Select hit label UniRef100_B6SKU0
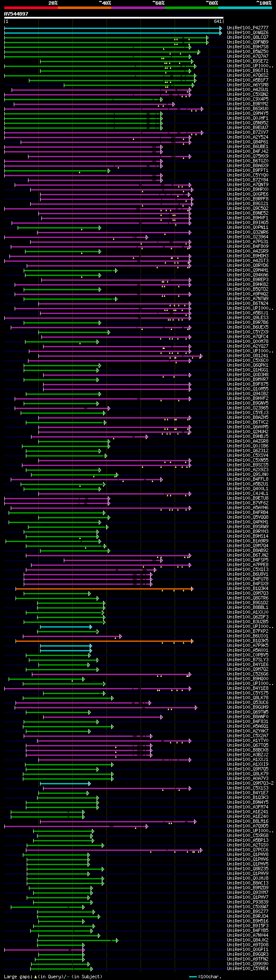Viewport: 276px width, 980px height. pyautogui.click(x=248, y=109)
